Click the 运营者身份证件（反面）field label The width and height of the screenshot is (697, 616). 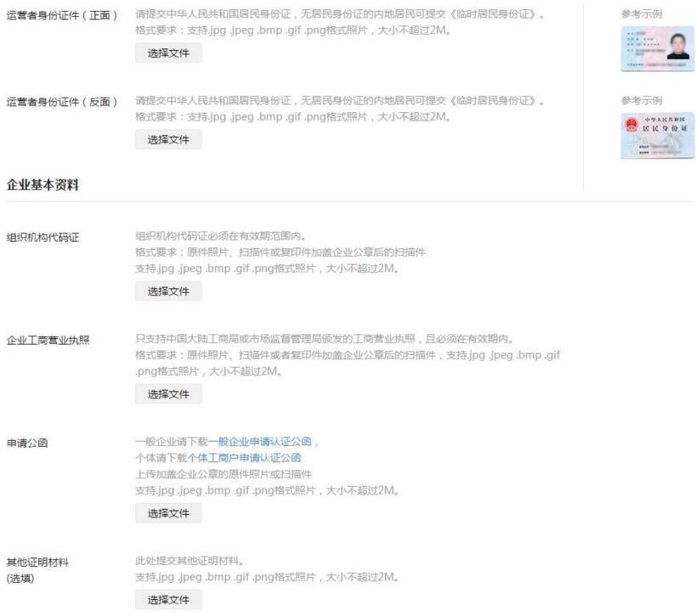[62, 101]
